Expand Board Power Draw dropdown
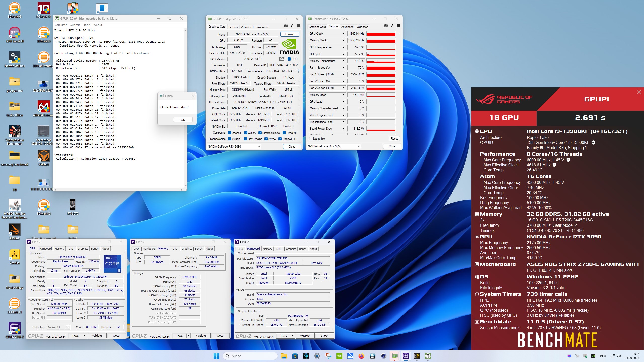Screen dimensions: 644x362 pos(343,129)
